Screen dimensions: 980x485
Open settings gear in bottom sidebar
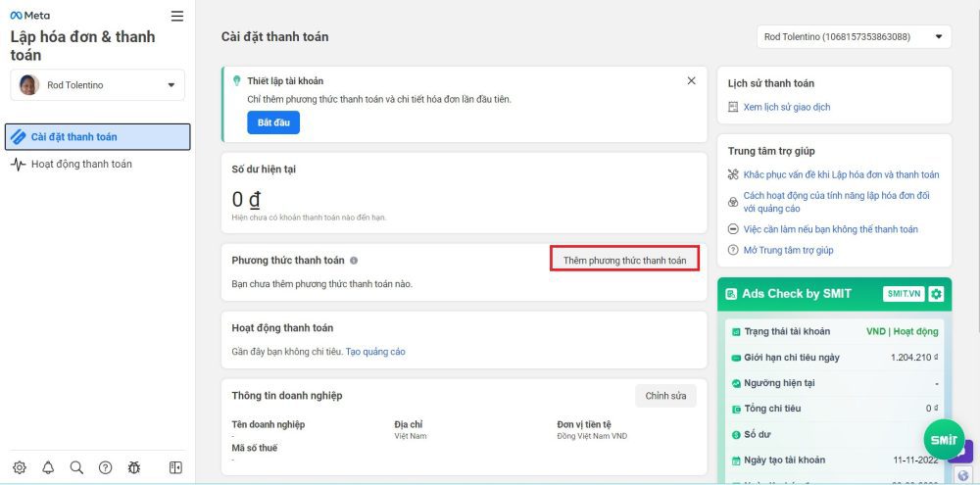click(20, 467)
